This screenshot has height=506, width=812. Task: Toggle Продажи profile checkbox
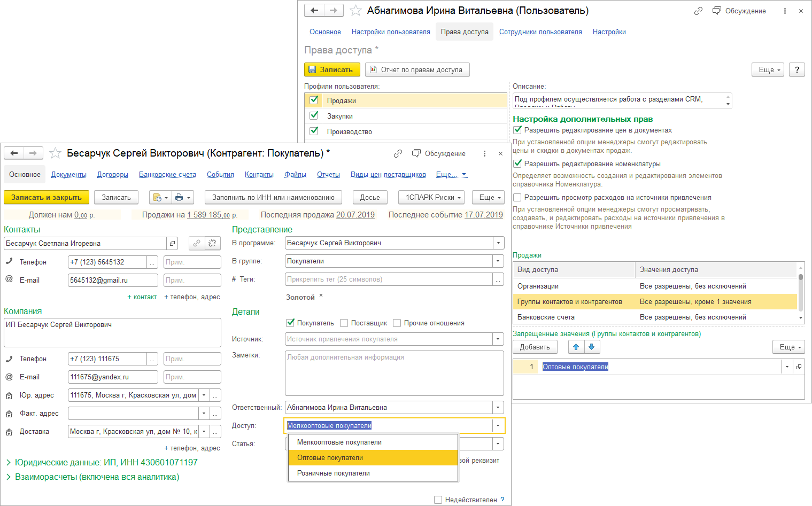point(314,100)
